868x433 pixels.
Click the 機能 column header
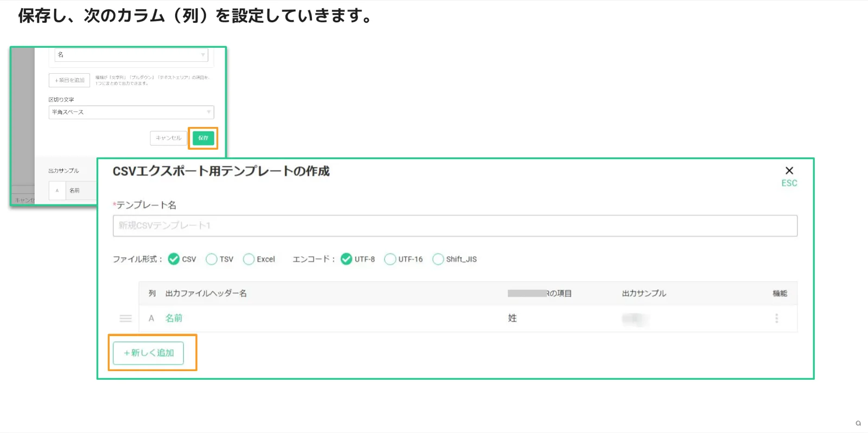pyautogui.click(x=780, y=294)
